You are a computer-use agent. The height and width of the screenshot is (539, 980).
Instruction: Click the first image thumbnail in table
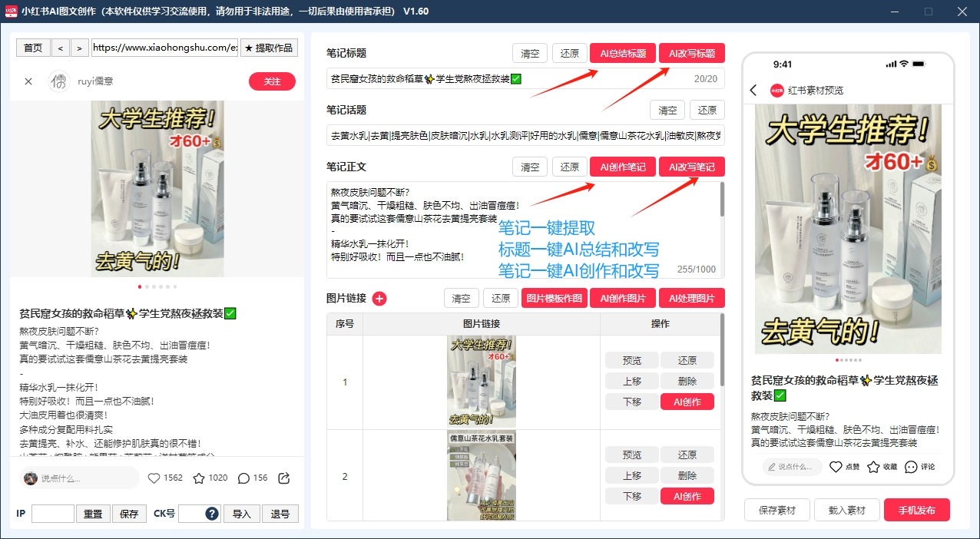pos(482,382)
